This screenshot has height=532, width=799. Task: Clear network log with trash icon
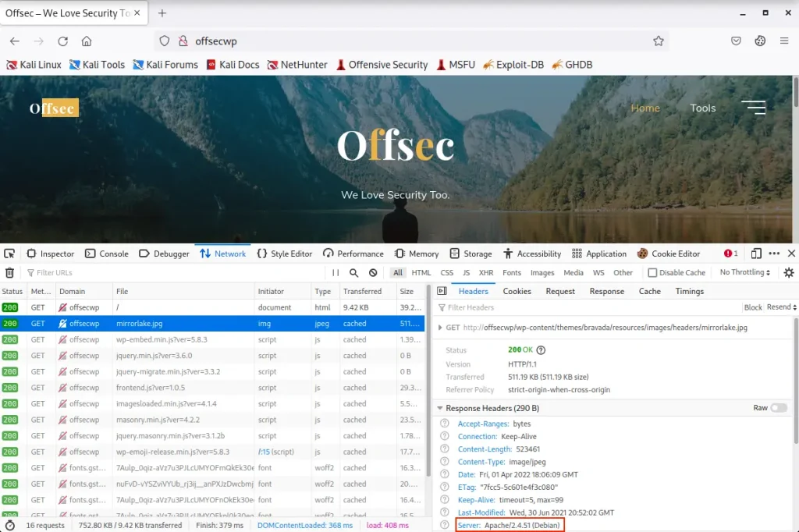coord(9,273)
